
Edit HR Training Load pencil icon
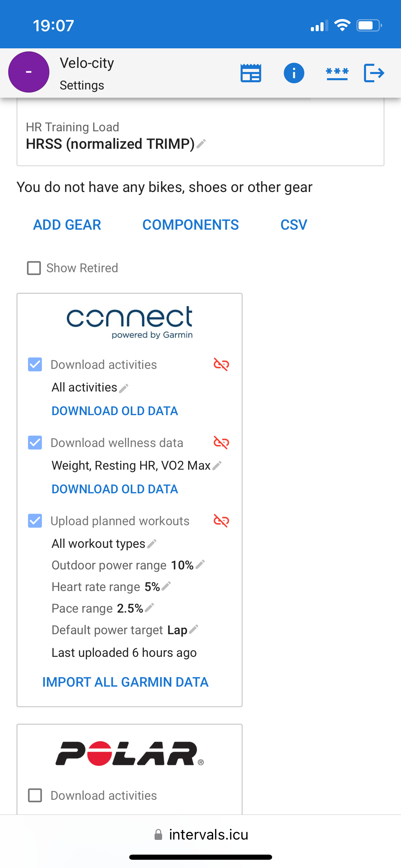tap(201, 144)
